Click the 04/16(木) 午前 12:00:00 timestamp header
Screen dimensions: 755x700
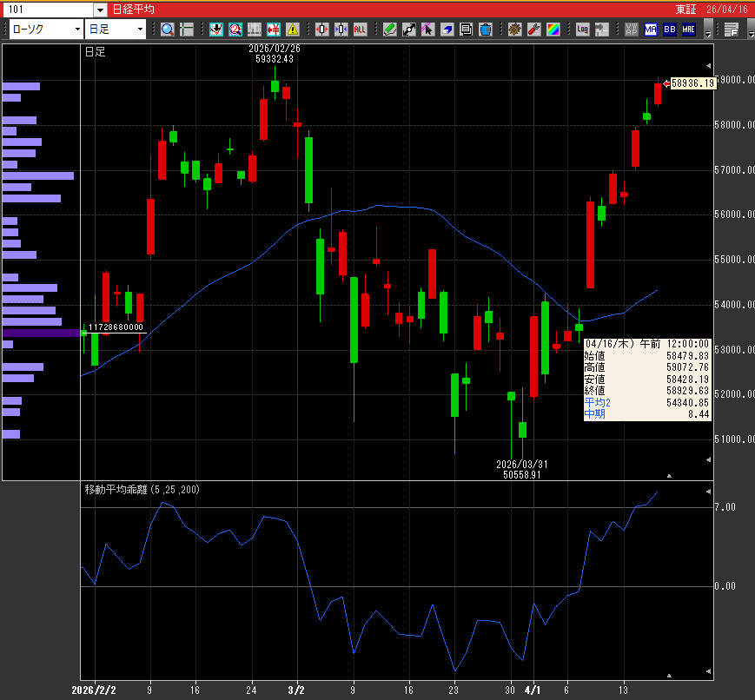(646, 344)
